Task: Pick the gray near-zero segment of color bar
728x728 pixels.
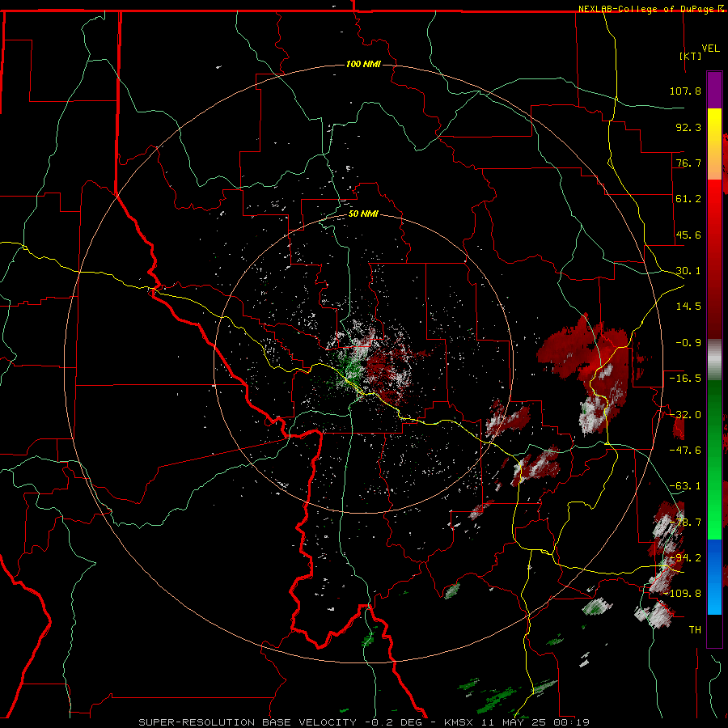Action: pyautogui.click(x=714, y=360)
